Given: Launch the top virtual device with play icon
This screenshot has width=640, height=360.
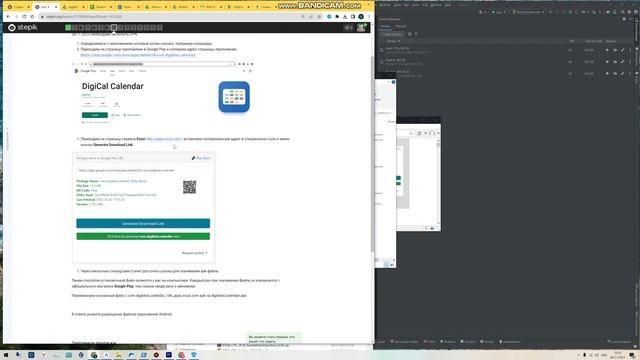Looking at the screenshot, I should click(x=607, y=50).
